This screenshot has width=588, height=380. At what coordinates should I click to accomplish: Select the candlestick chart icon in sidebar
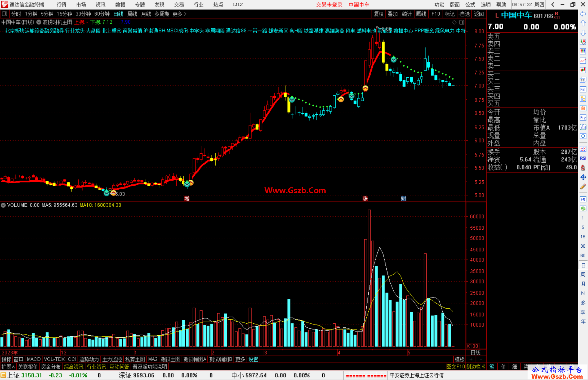[583, 70]
